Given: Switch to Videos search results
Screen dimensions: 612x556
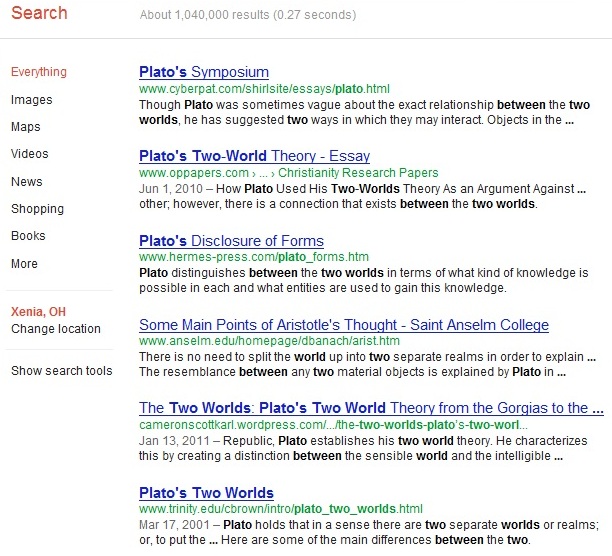Looking at the screenshot, I should (29, 154).
